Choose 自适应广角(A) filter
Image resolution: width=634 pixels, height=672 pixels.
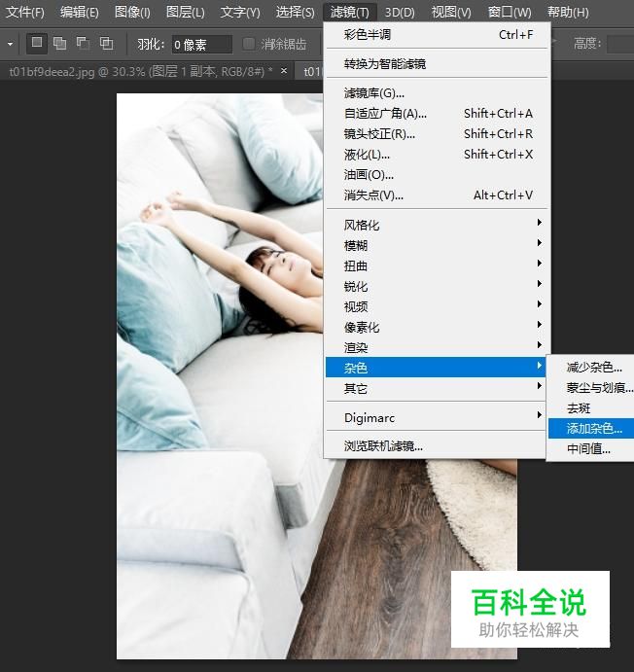click(x=438, y=114)
